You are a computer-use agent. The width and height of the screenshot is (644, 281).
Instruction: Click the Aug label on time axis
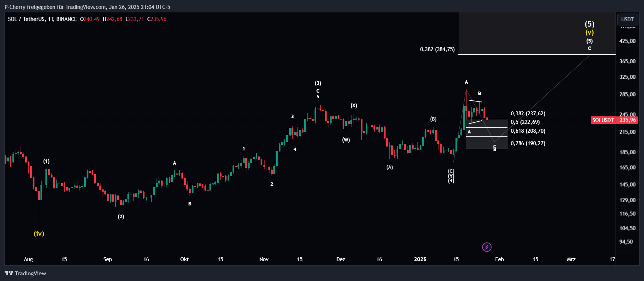click(28, 259)
